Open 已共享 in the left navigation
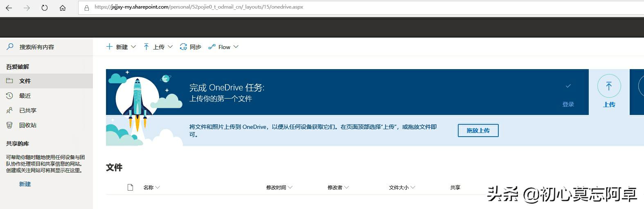The height and width of the screenshot is (209, 644). 46,110
